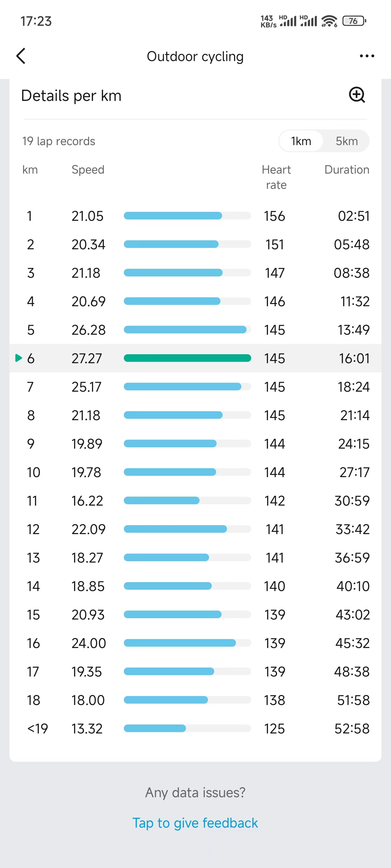Tap the back arrow icon

coord(21,56)
